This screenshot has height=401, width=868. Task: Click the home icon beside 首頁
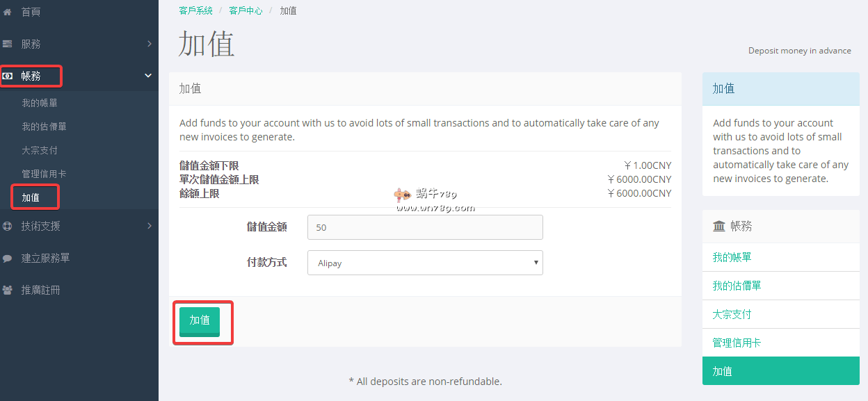click(8, 12)
